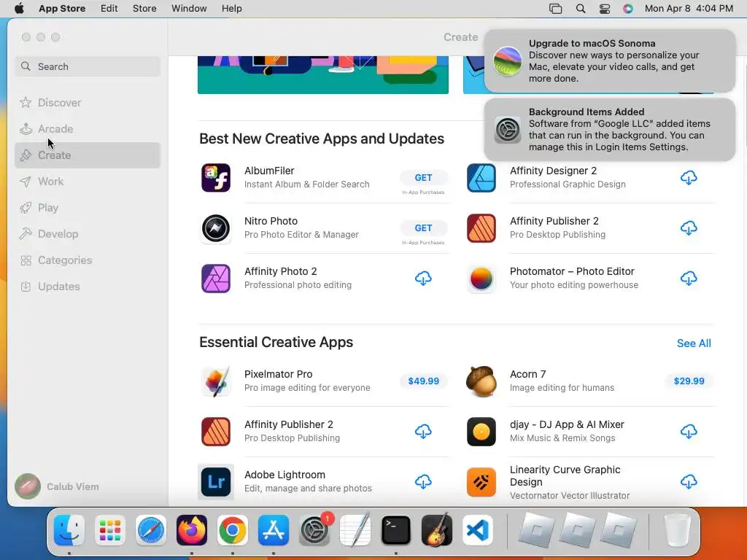Open Spotlight search in menu bar

point(580,9)
